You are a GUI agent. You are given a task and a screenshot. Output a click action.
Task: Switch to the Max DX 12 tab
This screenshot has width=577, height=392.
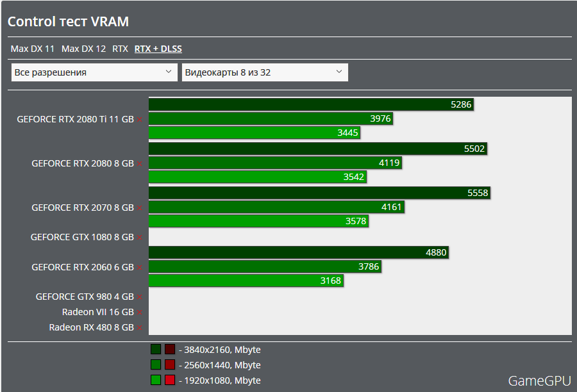tap(83, 49)
